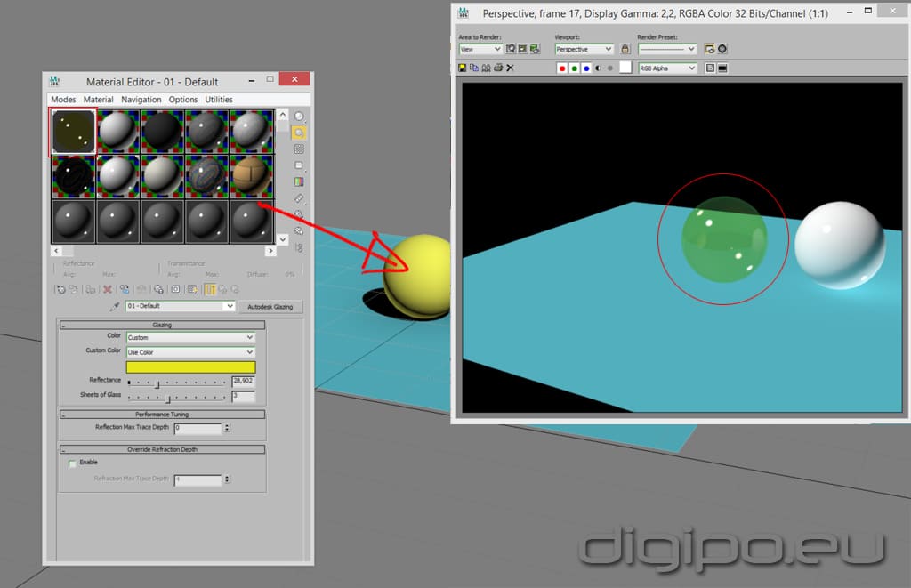Clear the render with the X icon

tap(510, 68)
